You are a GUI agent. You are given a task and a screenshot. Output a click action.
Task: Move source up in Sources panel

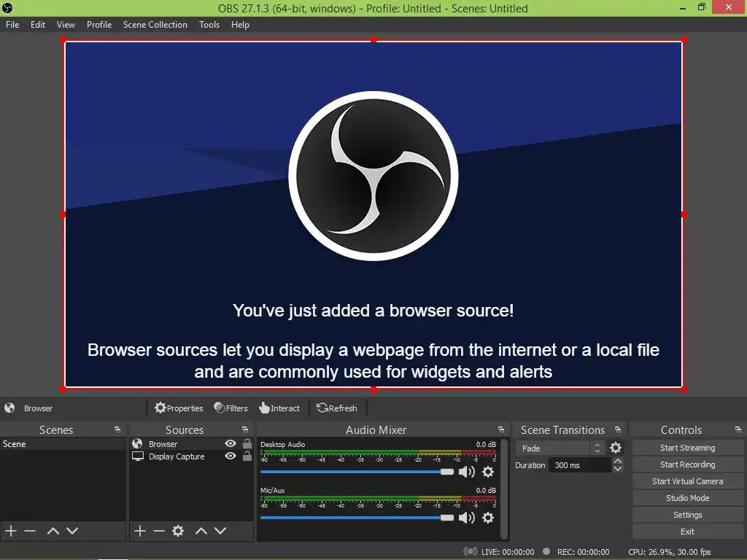[201, 531]
